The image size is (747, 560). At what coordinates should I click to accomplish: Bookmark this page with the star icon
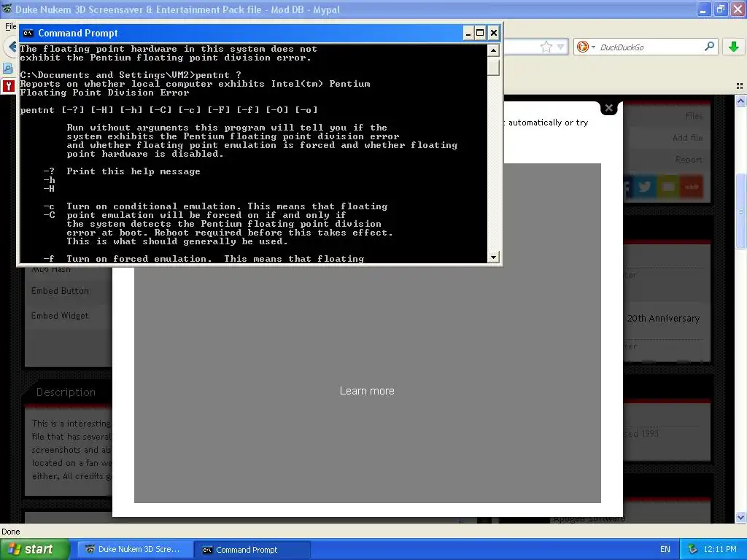pos(546,47)
